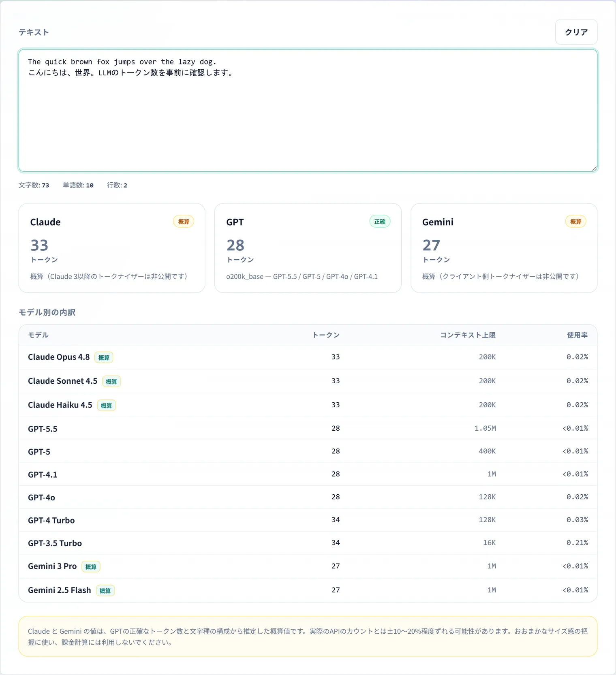Click the 行数: 2 counter
Image resolution: width=616 pixels, height=675 pixels.
coord(117,185)
